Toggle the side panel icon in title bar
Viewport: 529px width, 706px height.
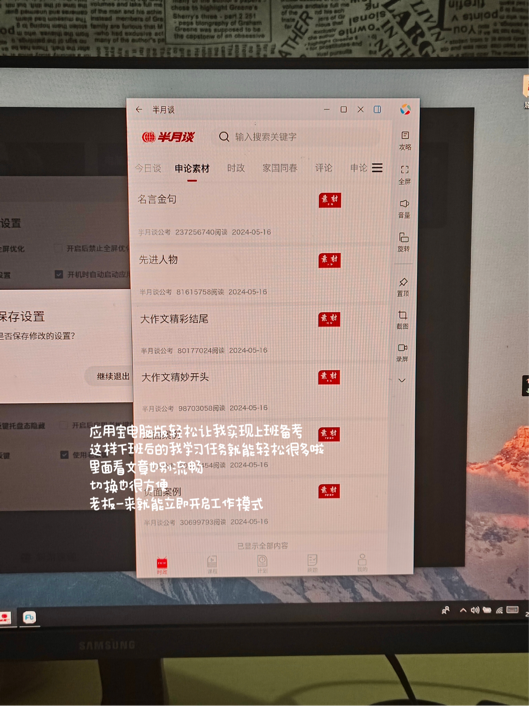pyautogui.click(x=377, y=109)
